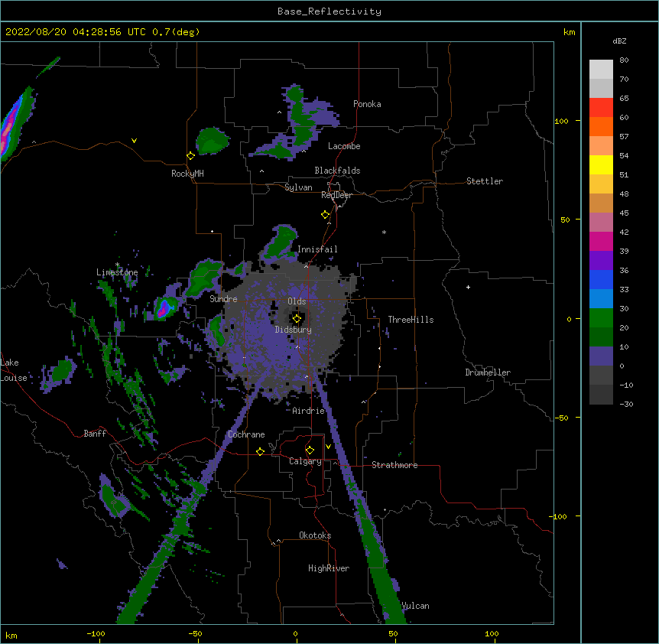Click the Cochrane label
The image size is (659, 644).
click(x=246, y=434)
